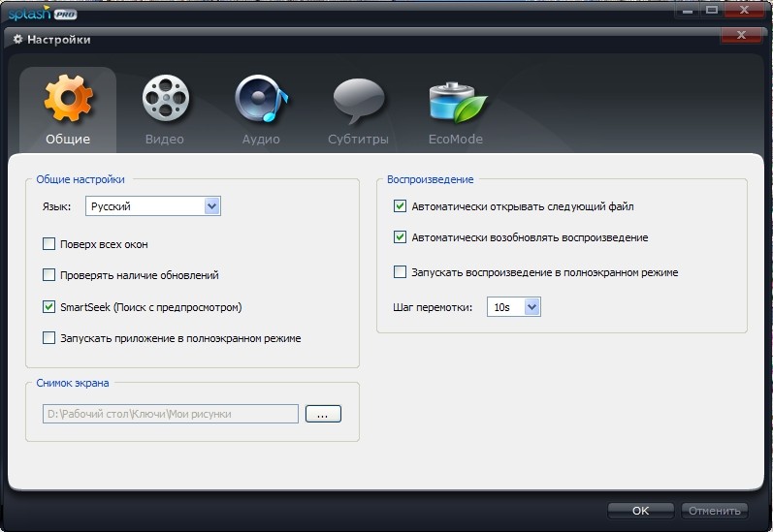The height and width of the screenshot is (532, 773).
Task: Close the Splash PRO main window
Action: click(x=745, y=10)
